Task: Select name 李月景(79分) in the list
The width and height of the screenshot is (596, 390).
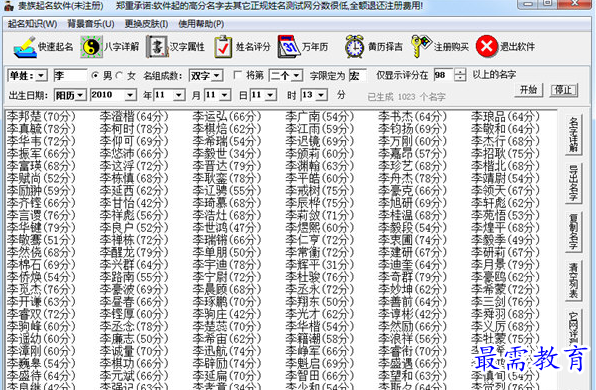Action: point(505,265)
